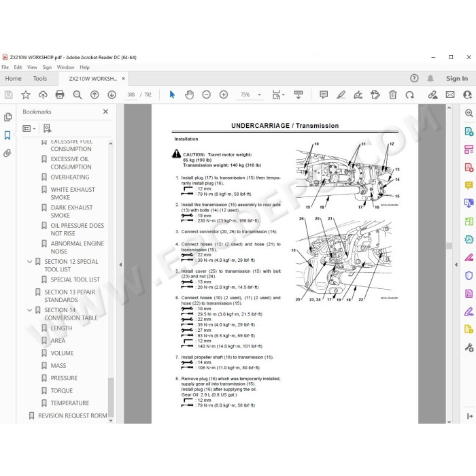Select the highlight text pen tool
This screenshot has height=476, width=476.
[341, 95]
